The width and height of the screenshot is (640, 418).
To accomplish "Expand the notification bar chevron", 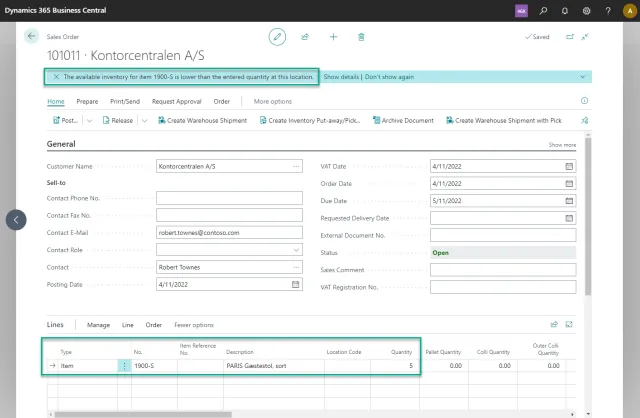I will coord(583,77).
